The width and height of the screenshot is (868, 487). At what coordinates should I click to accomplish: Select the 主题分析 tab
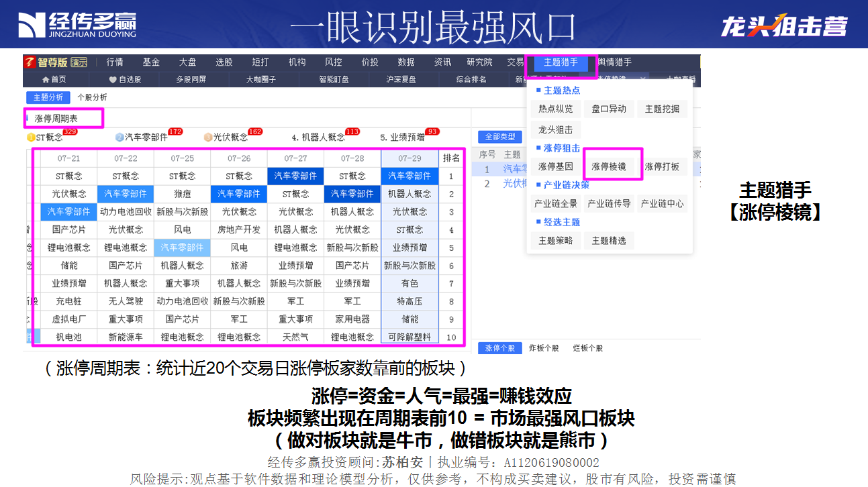point(48,97)
